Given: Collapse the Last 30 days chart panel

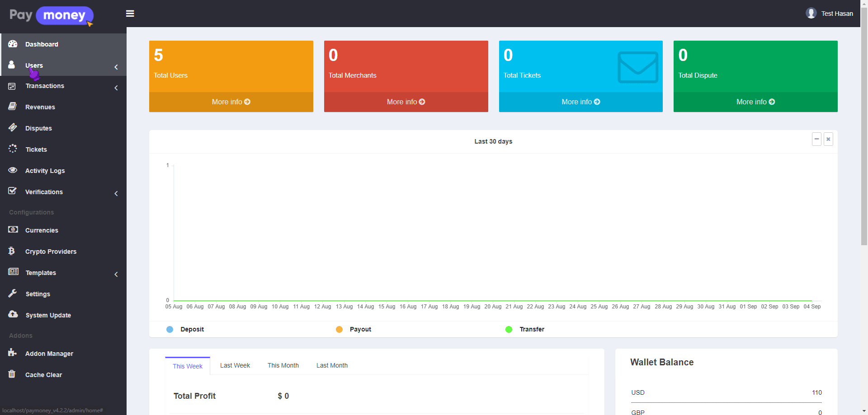Looking at the screenshot, I should coord(816,139).
